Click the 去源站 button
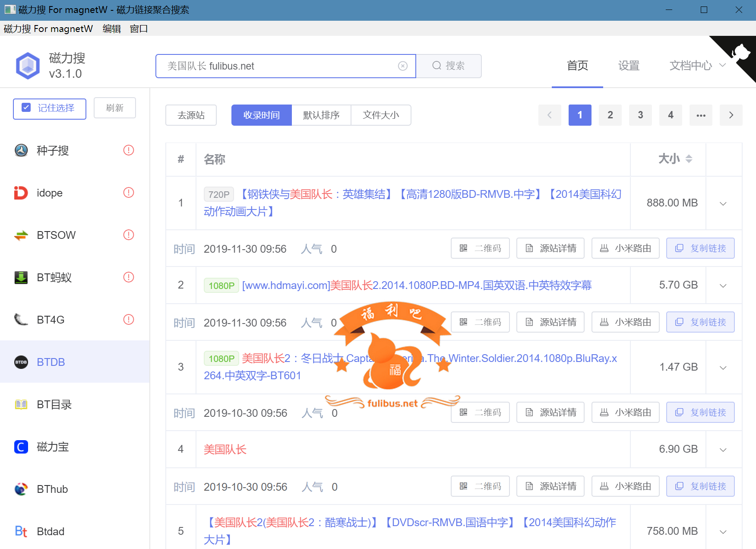The height and width of the screenshot is (549, 756). pos(191,115)
